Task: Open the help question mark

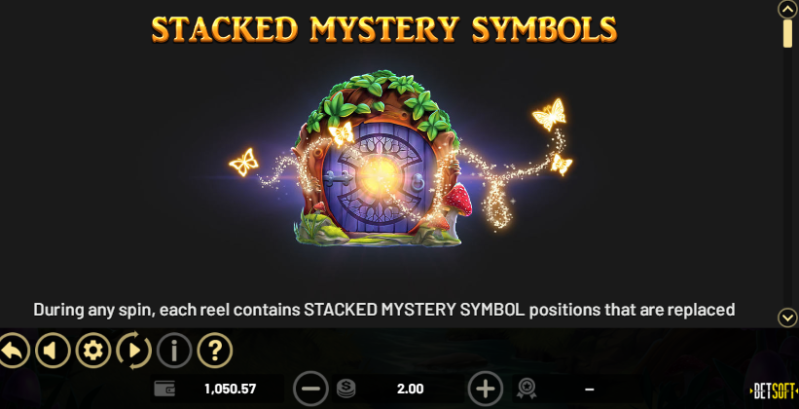Action: pyautogui.click(x=215, y=350)
